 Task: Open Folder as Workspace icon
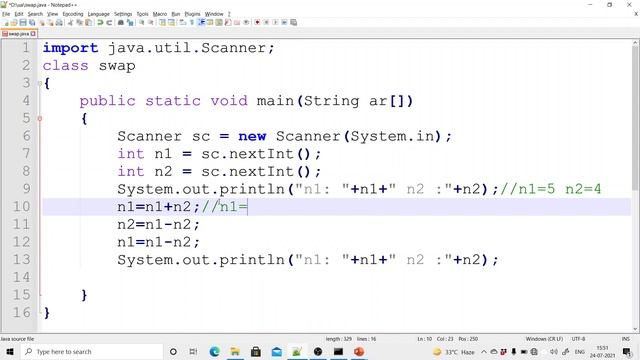click(x=237, y=22)
